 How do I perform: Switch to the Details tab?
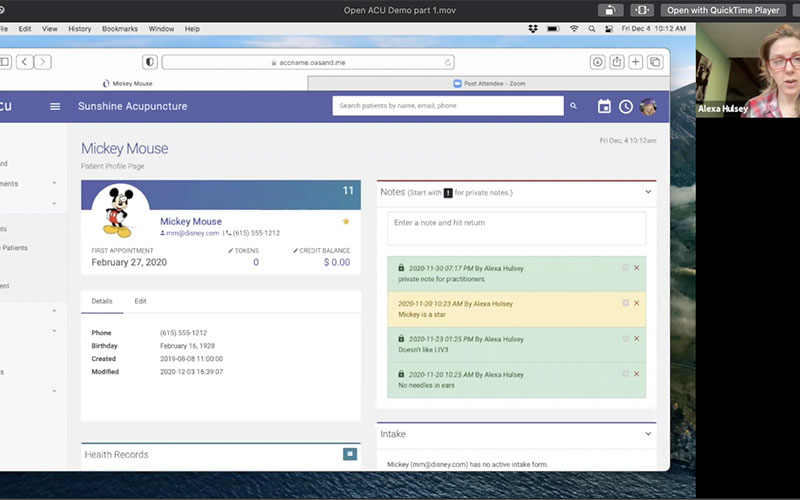(102, 301)
